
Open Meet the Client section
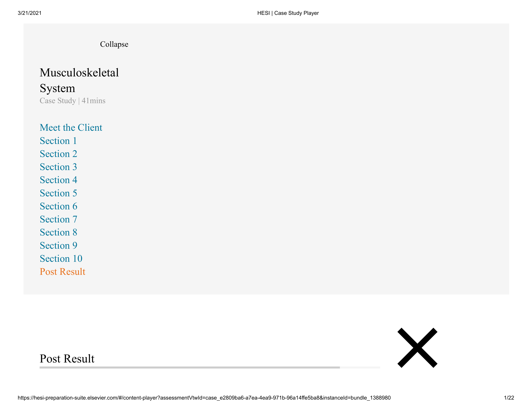[x=70, y=127]
